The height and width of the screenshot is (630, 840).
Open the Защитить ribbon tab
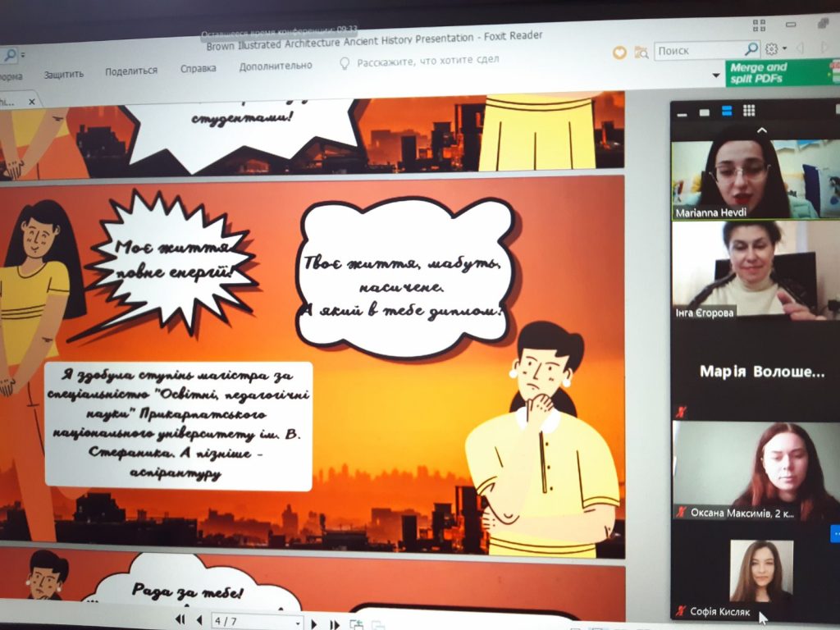[63, 74]
